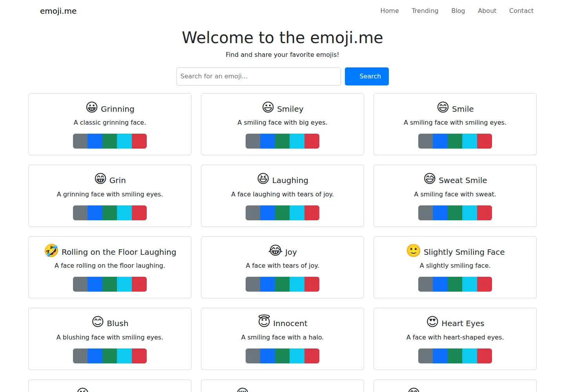Click red swatch under Slightly Smiling Face
Image resolution: width=565 pixels, height=392 pixels.
pos(485,284)
